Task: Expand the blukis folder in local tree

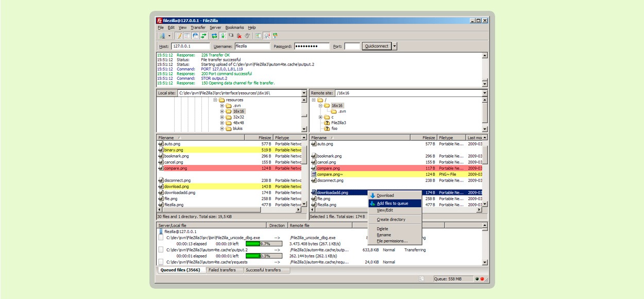Action: pyautogui.click(x=222, y=129)
